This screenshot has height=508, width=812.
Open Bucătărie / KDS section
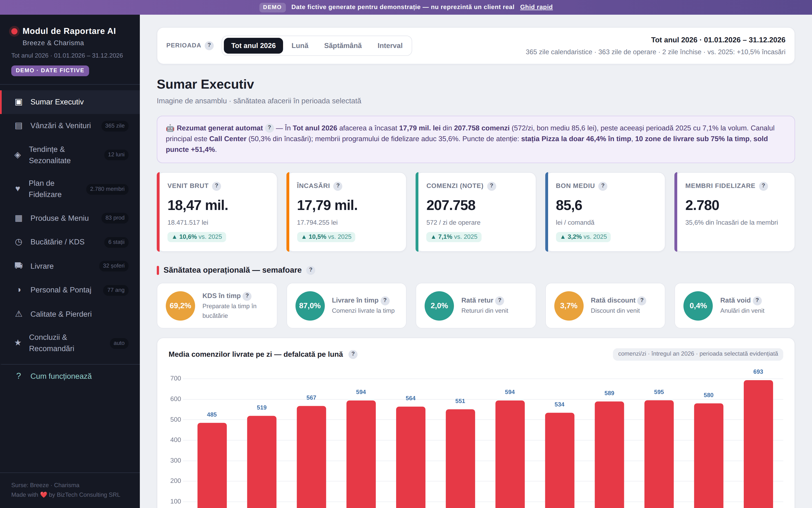pos(70,242)
